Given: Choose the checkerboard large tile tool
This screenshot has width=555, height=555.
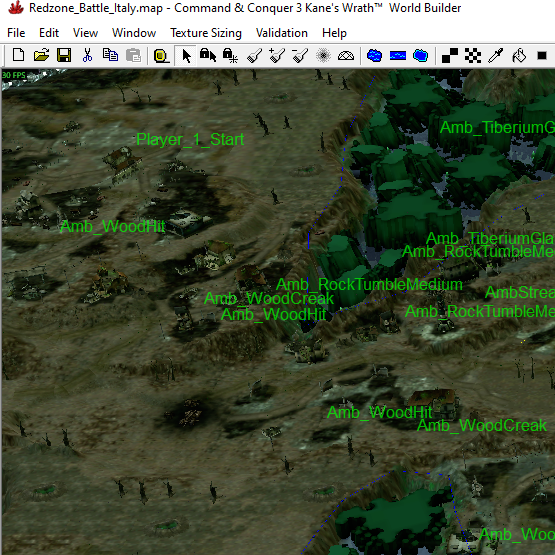Looking at the screenshot, I should [473, 56].
